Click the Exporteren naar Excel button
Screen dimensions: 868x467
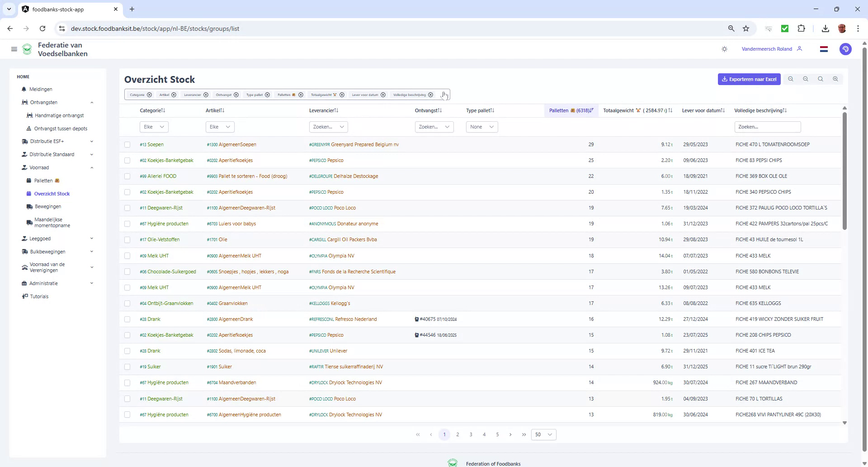749,79
